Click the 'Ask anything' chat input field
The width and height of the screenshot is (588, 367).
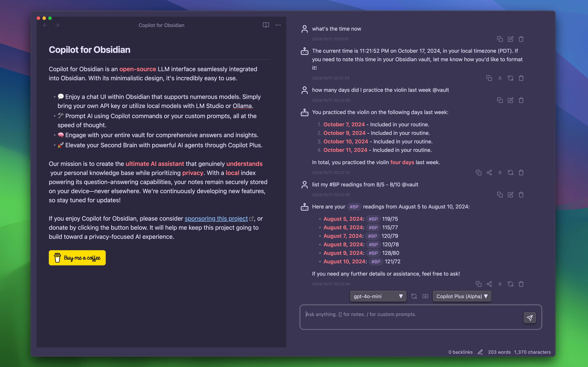tap(410, 317)
